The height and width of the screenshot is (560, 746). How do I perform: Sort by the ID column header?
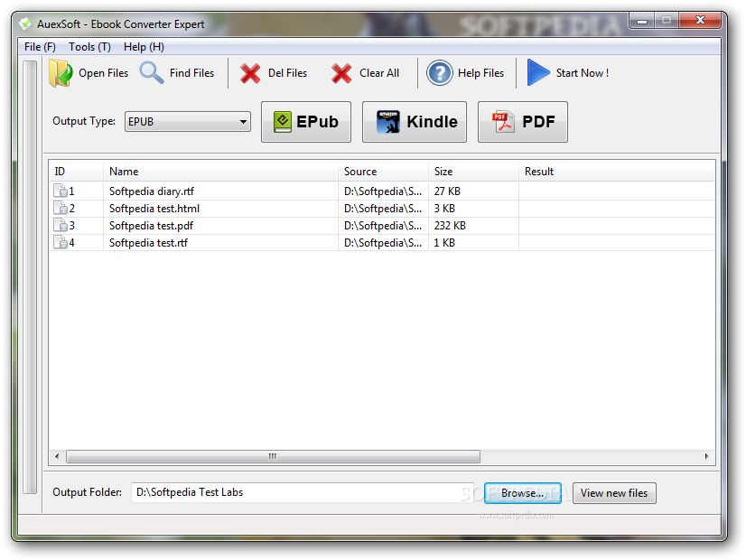coord(76,172)
